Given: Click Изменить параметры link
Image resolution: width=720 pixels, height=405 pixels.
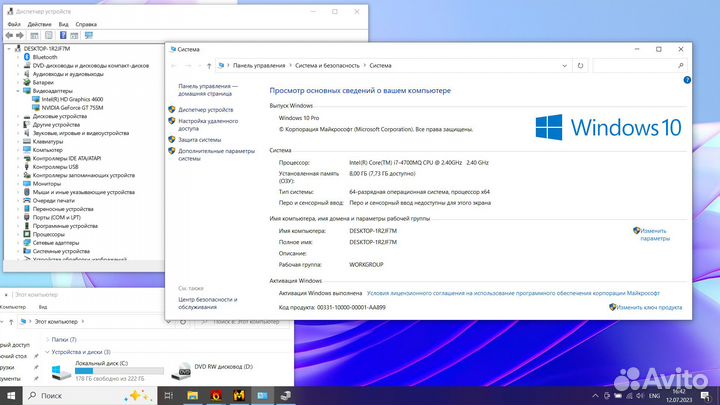Looking at the screenshot, I should 655,235.
